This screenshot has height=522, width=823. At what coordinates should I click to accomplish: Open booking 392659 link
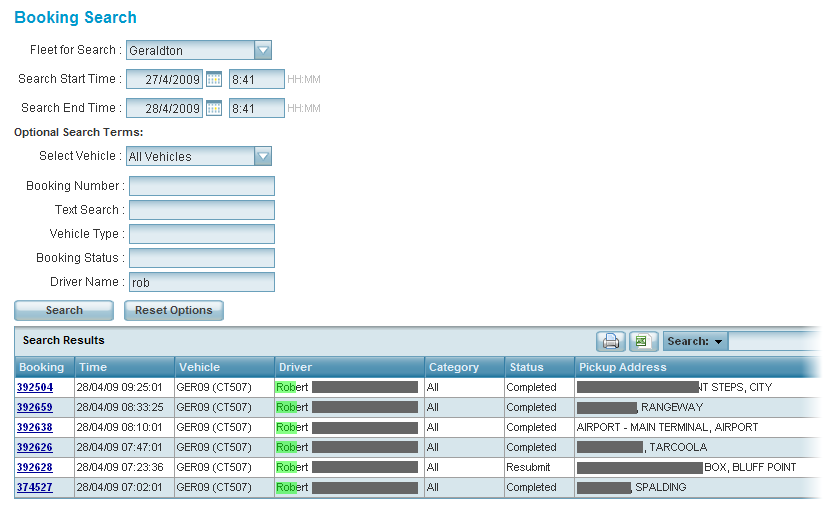(35, 407)
